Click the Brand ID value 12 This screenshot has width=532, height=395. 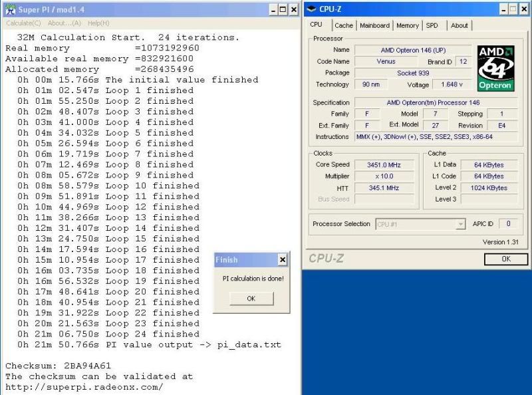pyautogui.click(x=463, y=61)
